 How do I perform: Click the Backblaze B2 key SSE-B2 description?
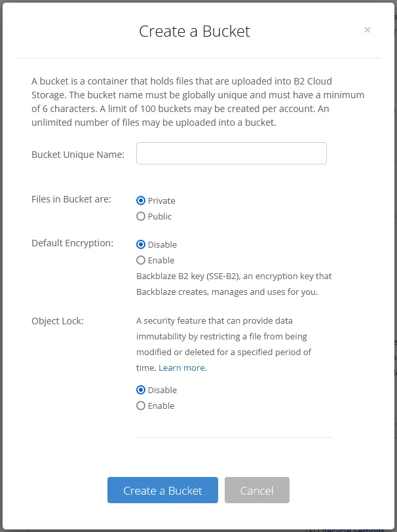point(234,284)
